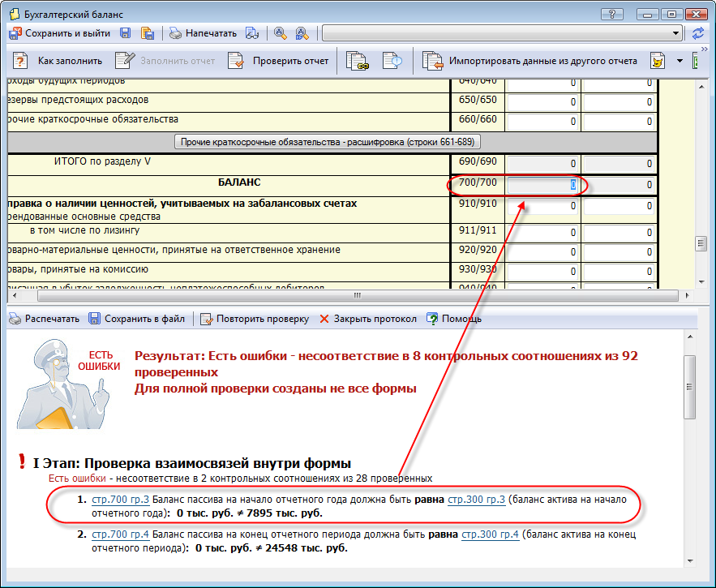716x588 pixels.
Task: Click 'Помощь' in the protocol toolbar
Action: pos(454,319)
